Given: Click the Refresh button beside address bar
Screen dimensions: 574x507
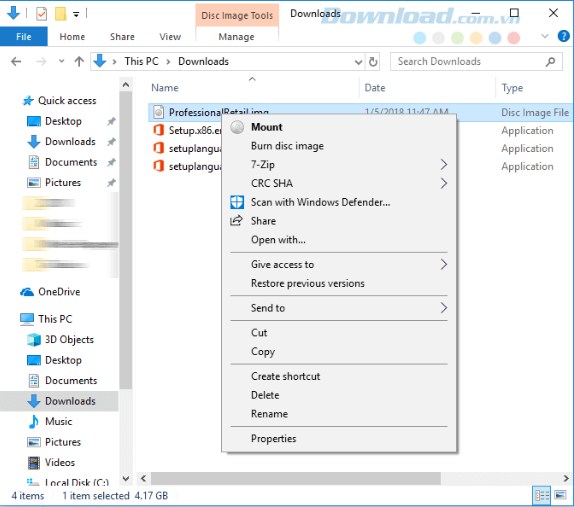Looking at the screenshot, I should coord(373,61).
